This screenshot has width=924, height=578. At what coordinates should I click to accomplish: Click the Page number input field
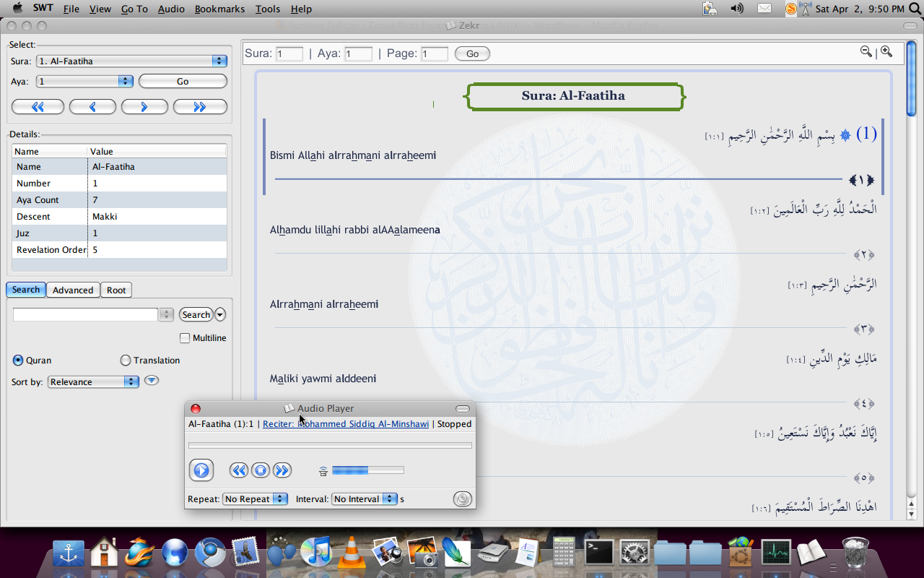click(x=435, y=53)
